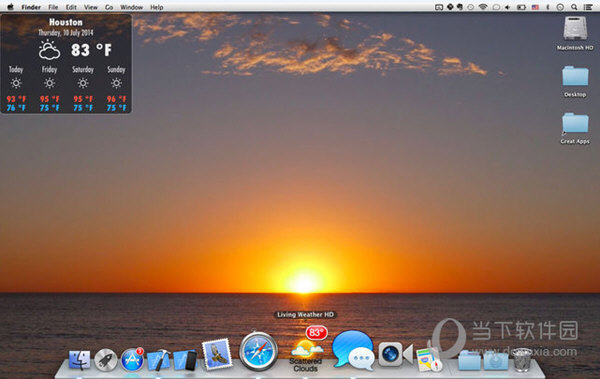Open FaceTime camera icon in dock

click(x=395, y=354)
